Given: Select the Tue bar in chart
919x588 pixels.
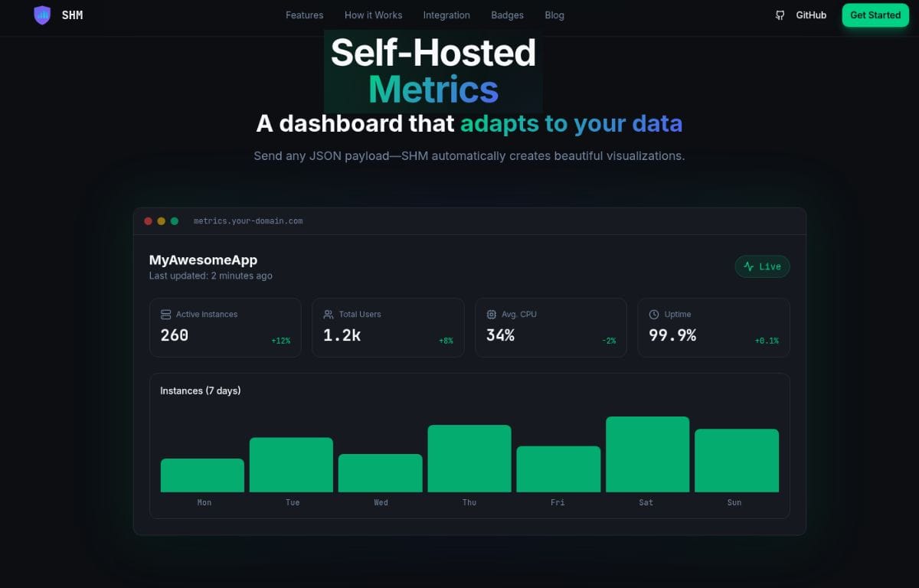Looking at the screenshot, I should coord(291,465).
